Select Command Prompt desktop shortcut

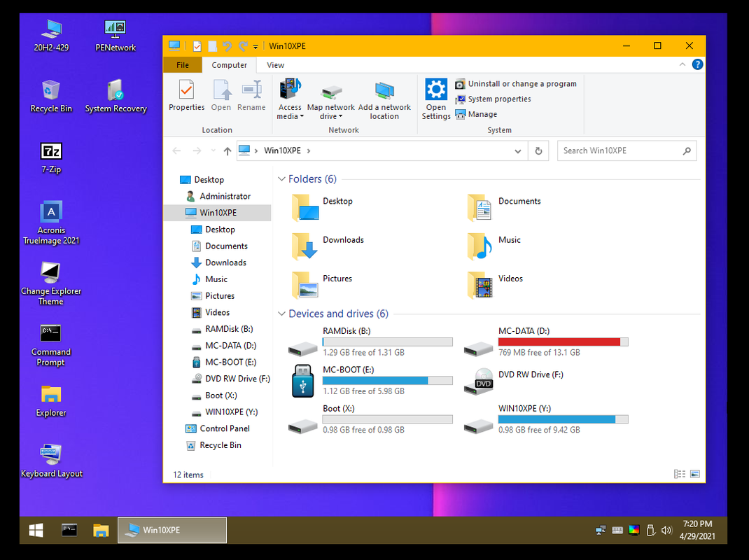coord(50,345)
